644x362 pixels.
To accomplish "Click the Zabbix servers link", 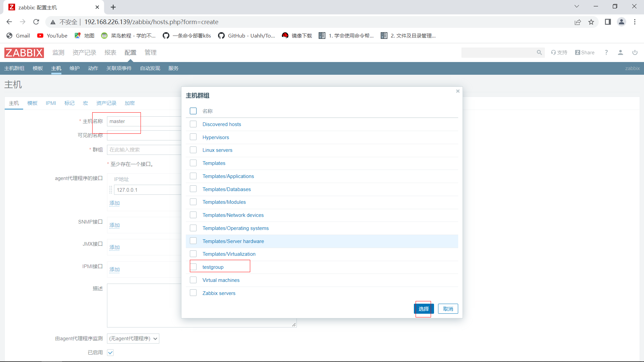I will 219,293.
